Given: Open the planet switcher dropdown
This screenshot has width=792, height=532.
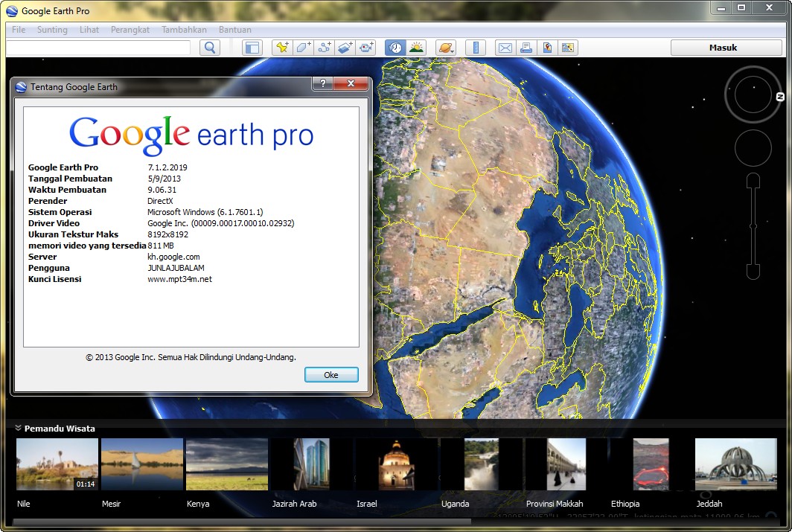Looking at the screenshot, I should tap(445, 48).
